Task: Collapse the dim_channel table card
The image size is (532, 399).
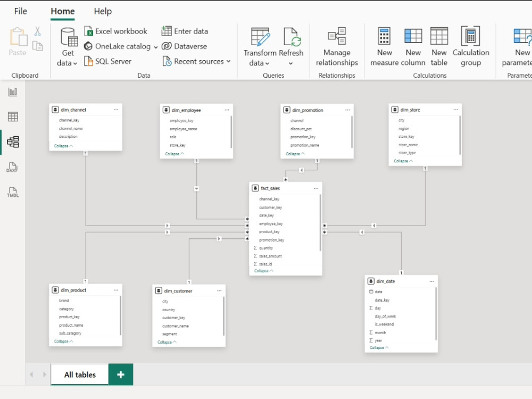Action: click(x=63, y=146)
